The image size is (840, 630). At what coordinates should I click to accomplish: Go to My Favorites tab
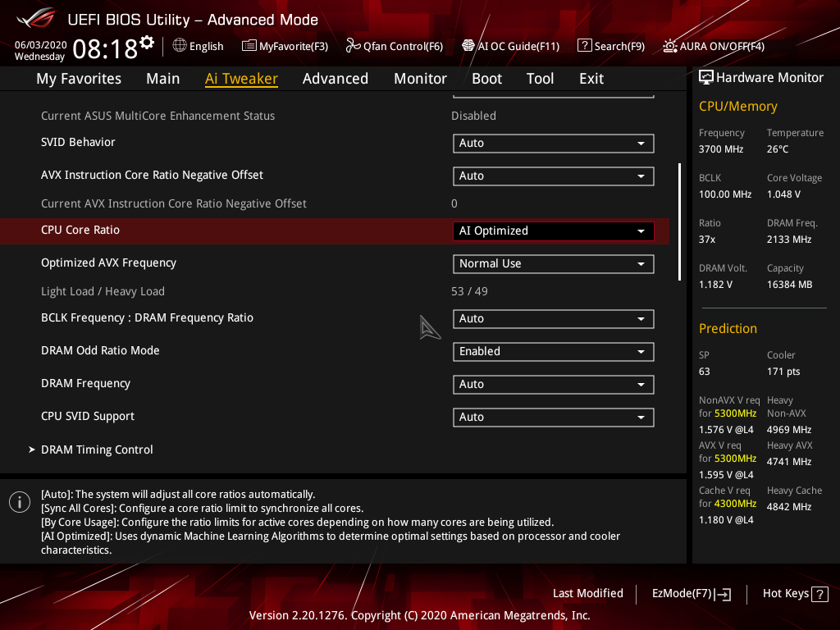coord(78,78)
